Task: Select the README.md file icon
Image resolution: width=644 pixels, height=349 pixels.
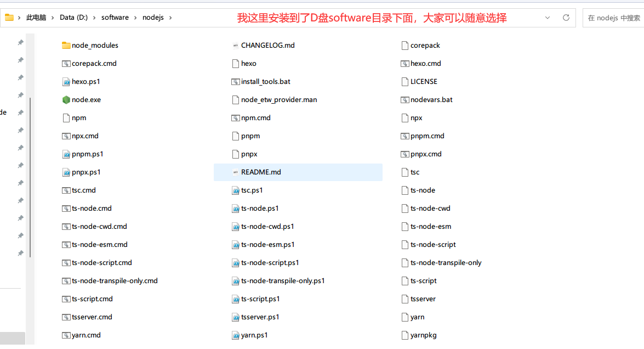Action: (236, 172)
